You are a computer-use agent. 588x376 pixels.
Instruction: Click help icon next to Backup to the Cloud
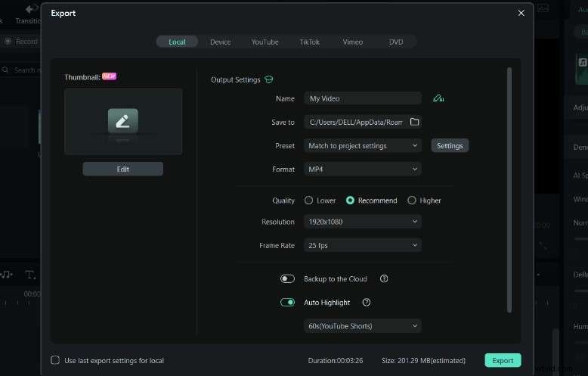pyautogui.click(x=384, y=279)
